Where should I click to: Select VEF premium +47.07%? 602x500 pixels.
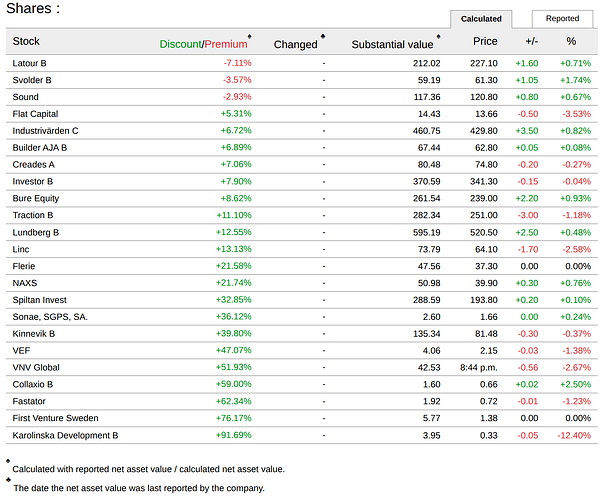pos(234,350)
